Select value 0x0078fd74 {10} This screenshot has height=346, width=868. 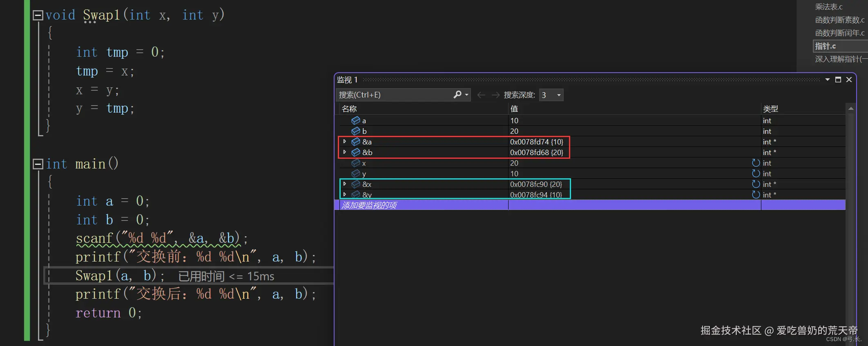point(537,142)
